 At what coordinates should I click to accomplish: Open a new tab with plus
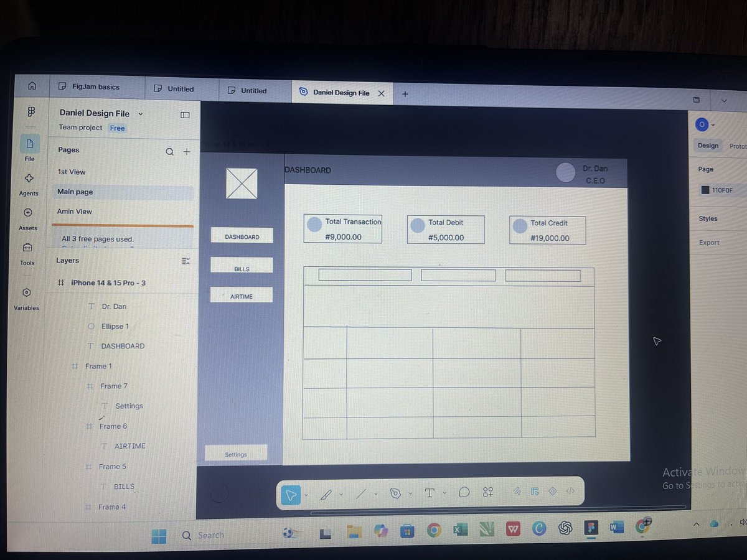point(405,94)
